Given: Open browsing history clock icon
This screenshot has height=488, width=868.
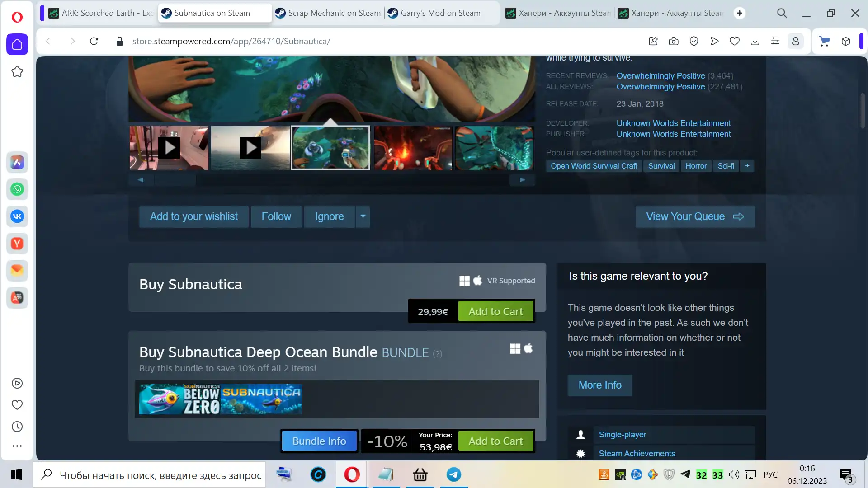Looking at the screenshot, I should click(x=17, y=427).
